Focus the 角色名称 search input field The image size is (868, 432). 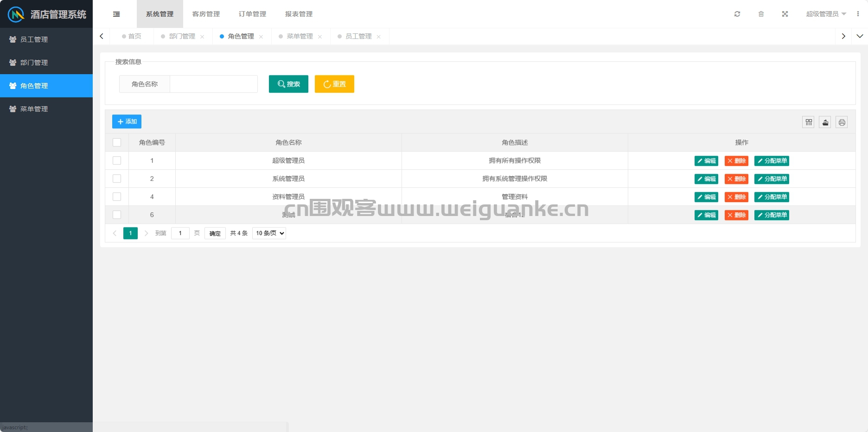214,84
